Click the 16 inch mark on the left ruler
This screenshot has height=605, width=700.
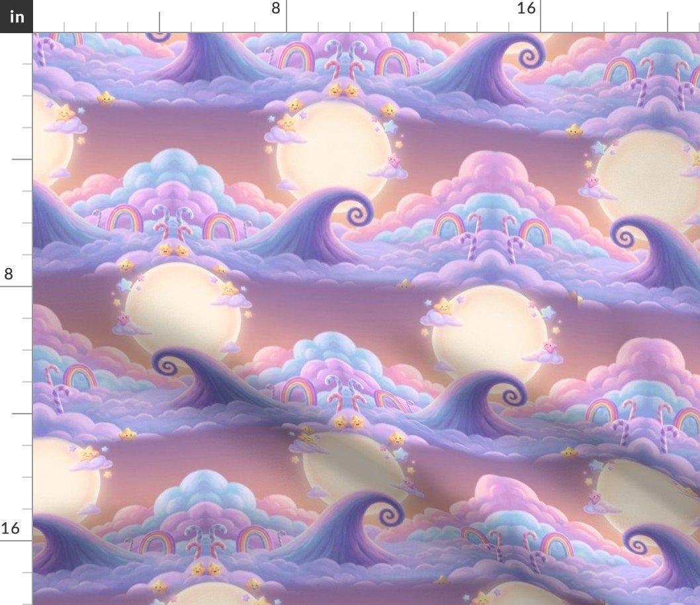[10, 528]
